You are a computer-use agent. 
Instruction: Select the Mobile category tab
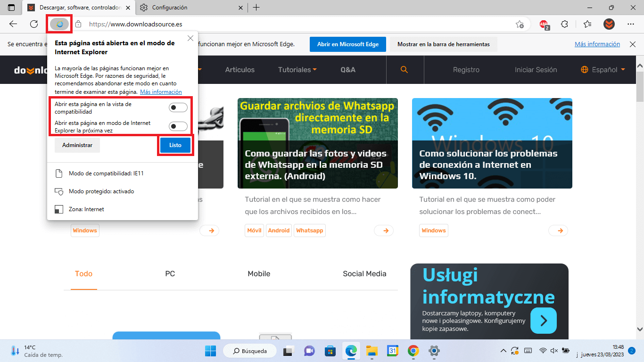click(259, 274)
